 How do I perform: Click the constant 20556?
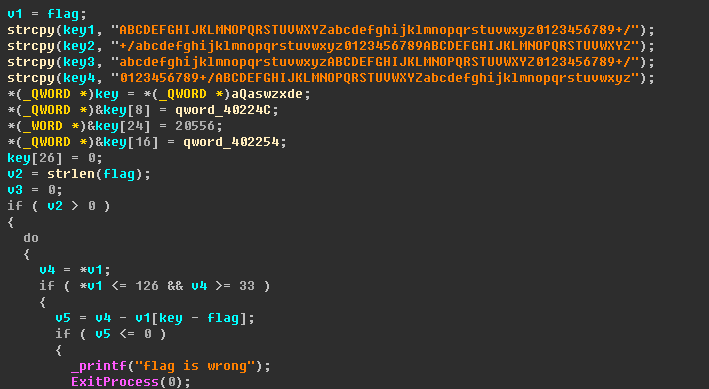pos(195,126)
